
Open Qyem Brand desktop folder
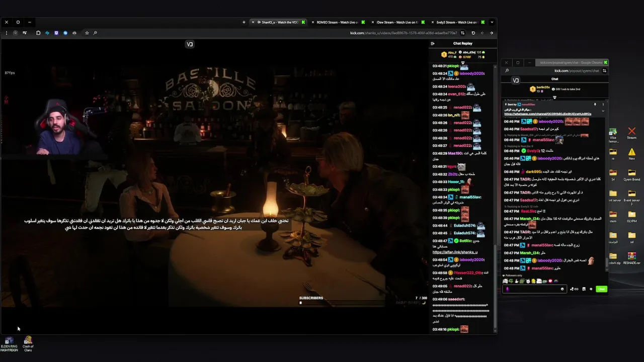(x=631, y=174)
